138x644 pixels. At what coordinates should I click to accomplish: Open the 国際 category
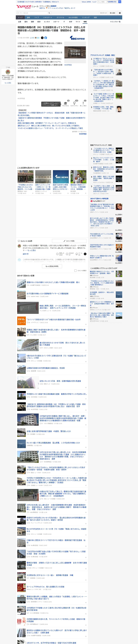32,22
